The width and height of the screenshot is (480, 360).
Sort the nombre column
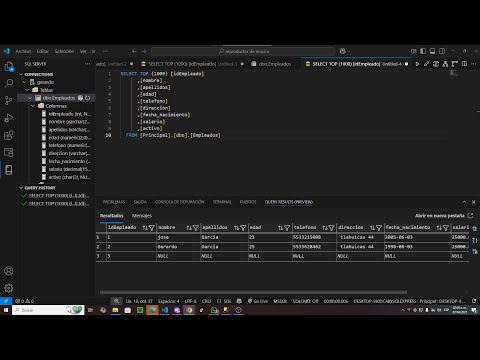click(189, 228)
